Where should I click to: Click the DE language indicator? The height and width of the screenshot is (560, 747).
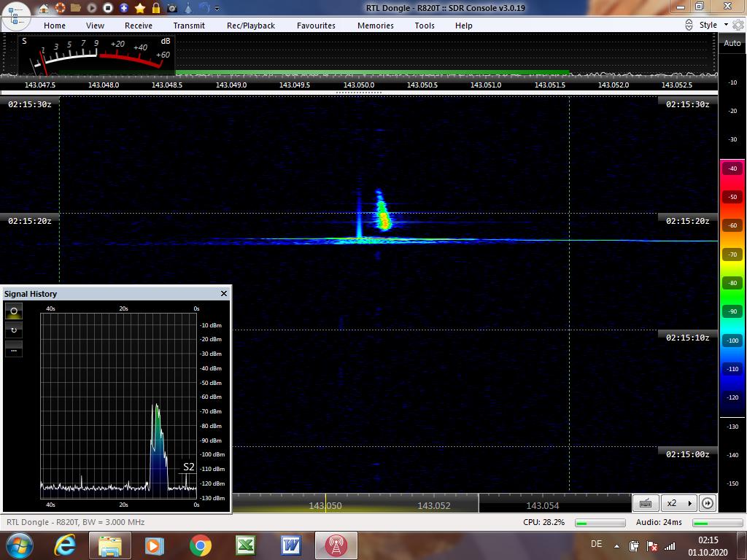point(597,544)
